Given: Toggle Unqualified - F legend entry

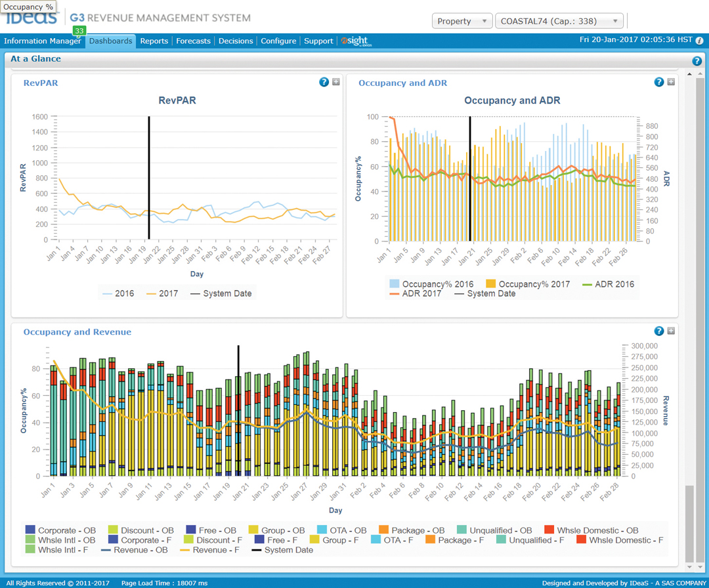Looking at the screenshot, I should [530, 540].
